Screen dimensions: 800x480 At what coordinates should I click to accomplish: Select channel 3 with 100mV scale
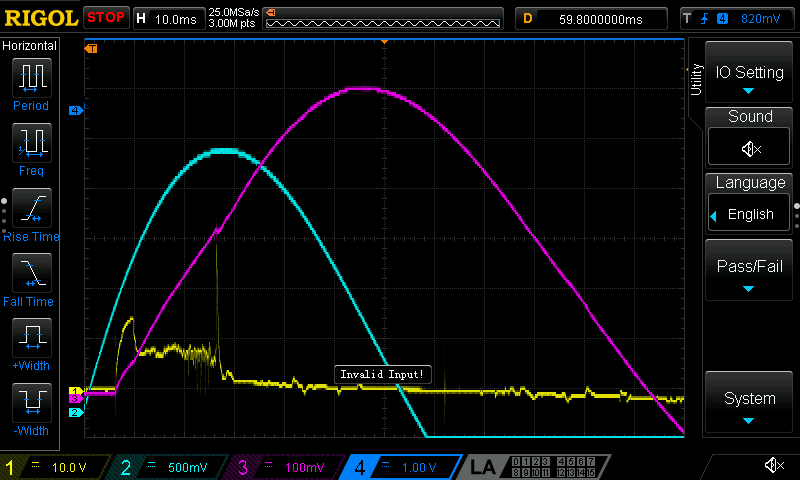285,467
